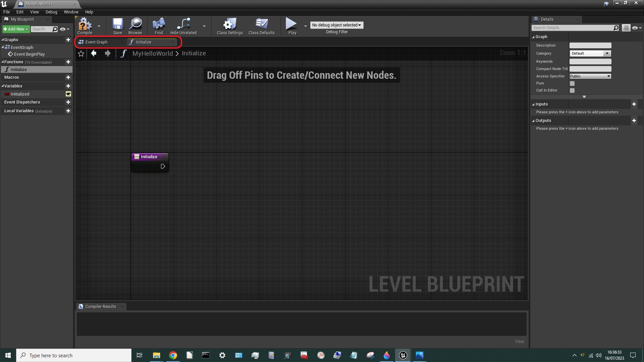Open the Debug menu
The width and height of the screenshot is (644, 362).
pyautogui.click(x=51, y=12)
